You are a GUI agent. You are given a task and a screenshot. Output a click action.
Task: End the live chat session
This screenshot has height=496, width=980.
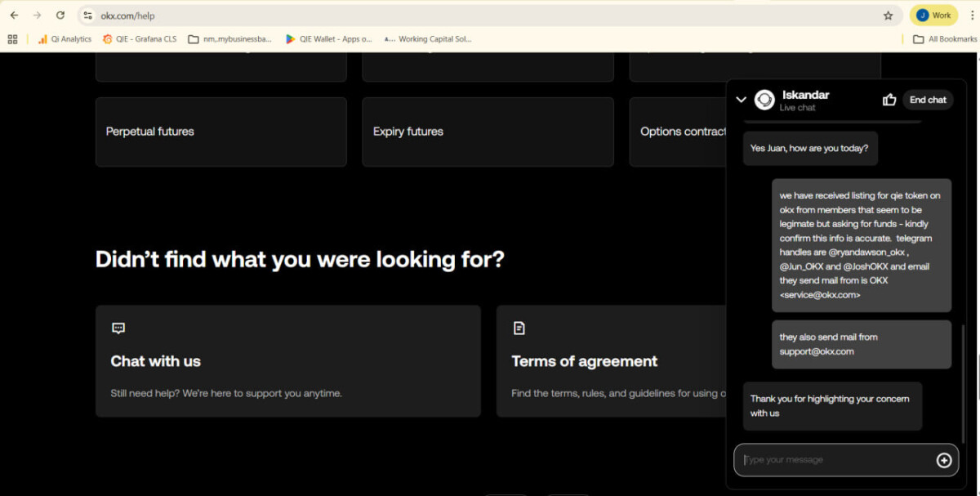(928, 100)
